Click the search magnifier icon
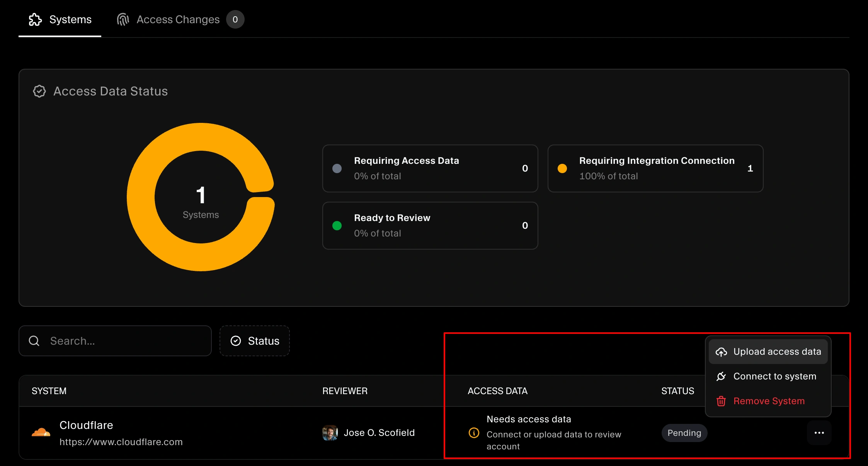 point(34,341)
